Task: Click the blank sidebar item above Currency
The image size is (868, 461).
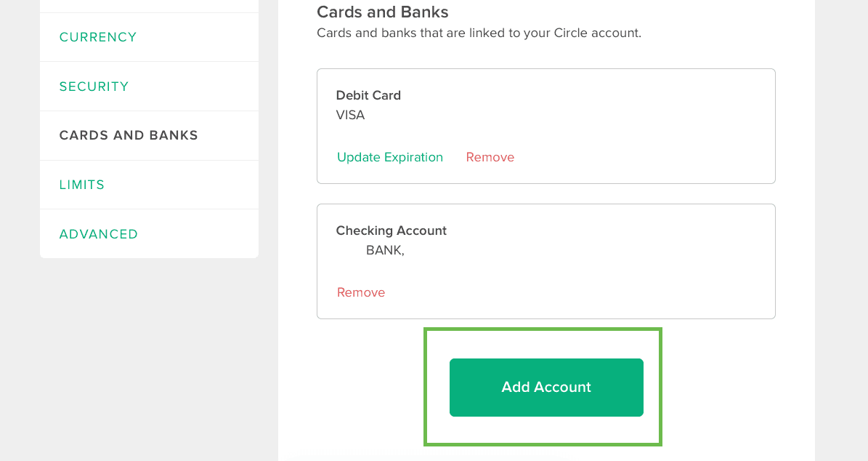Action: point(150,6)
